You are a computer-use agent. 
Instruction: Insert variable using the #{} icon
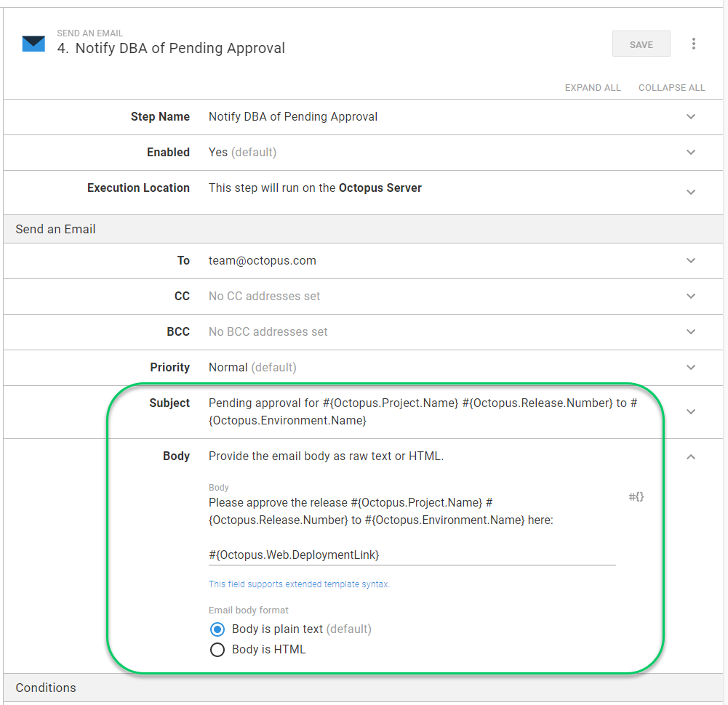[x=636, y=497]
